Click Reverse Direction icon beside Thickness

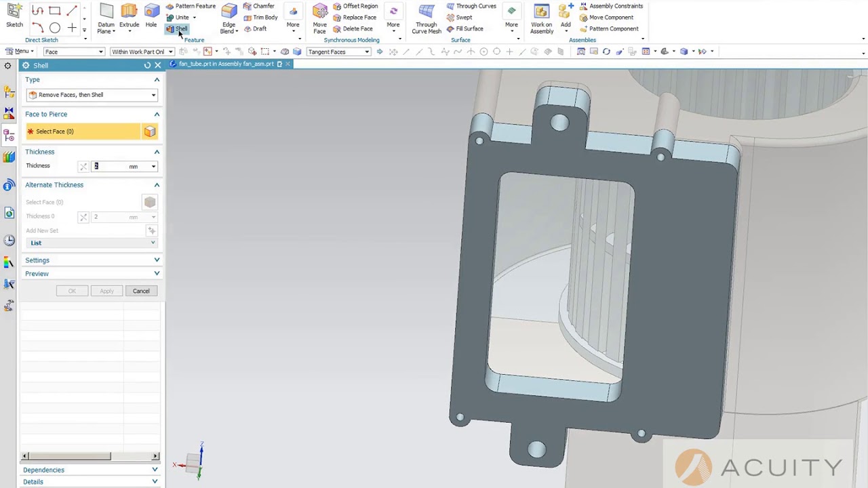[x=83, y=167]
